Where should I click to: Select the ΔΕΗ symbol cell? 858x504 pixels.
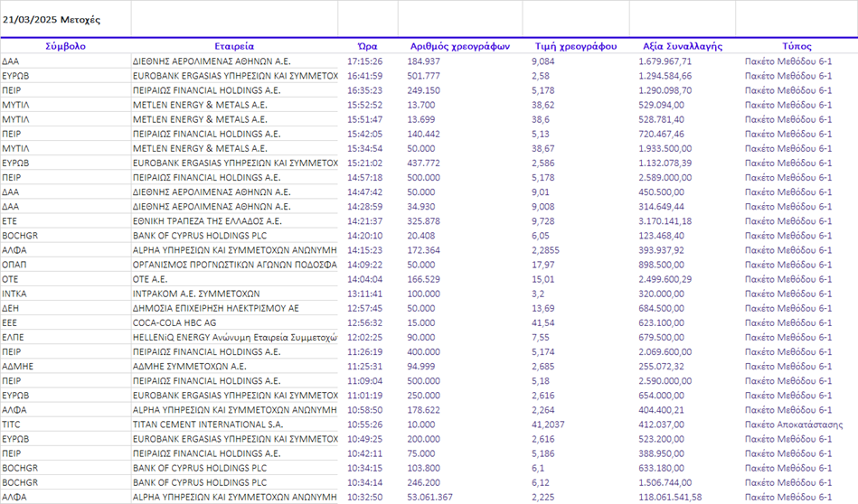[10, 308]
